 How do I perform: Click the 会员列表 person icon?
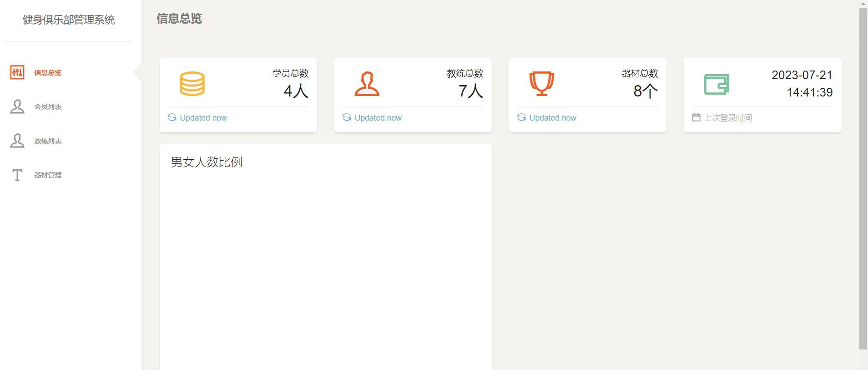17,106
